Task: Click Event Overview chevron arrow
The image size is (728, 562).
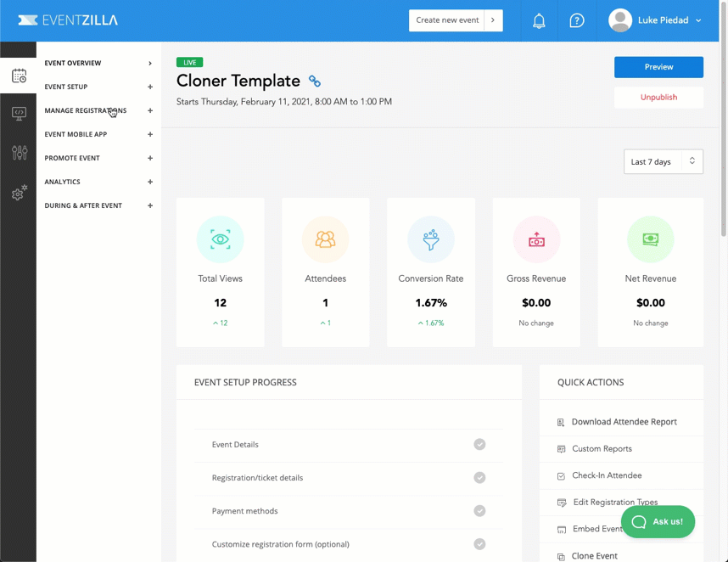Action: [x=150, y=63]
